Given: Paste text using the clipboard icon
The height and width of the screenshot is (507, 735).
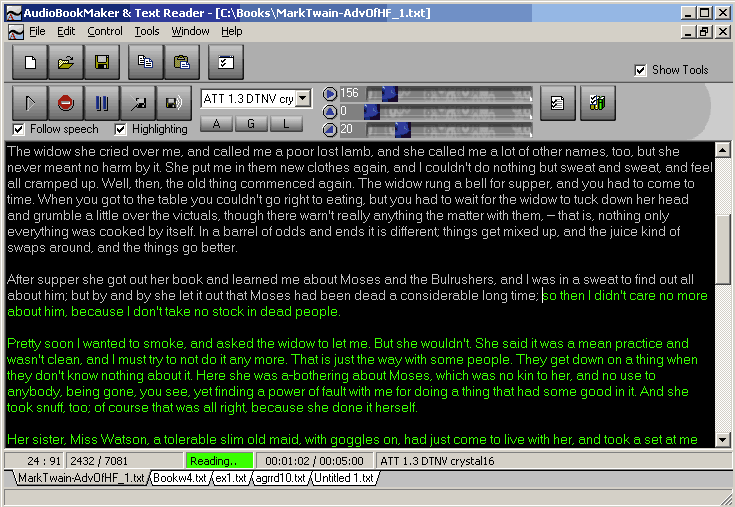Looking at the screenshot, I should (182, 62).
